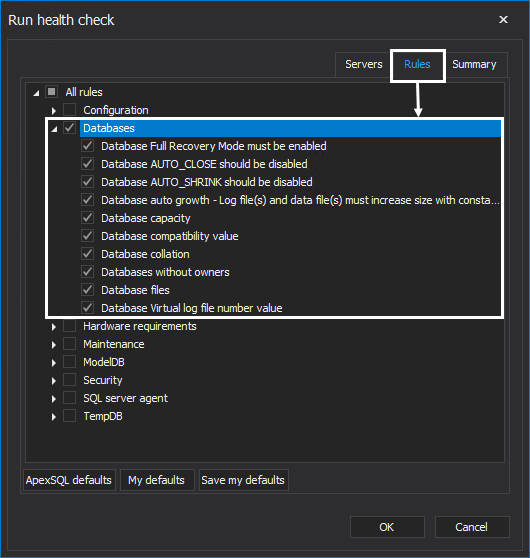Check the Security checkbox
530x558 pixels.
click(x=69, y=380)
